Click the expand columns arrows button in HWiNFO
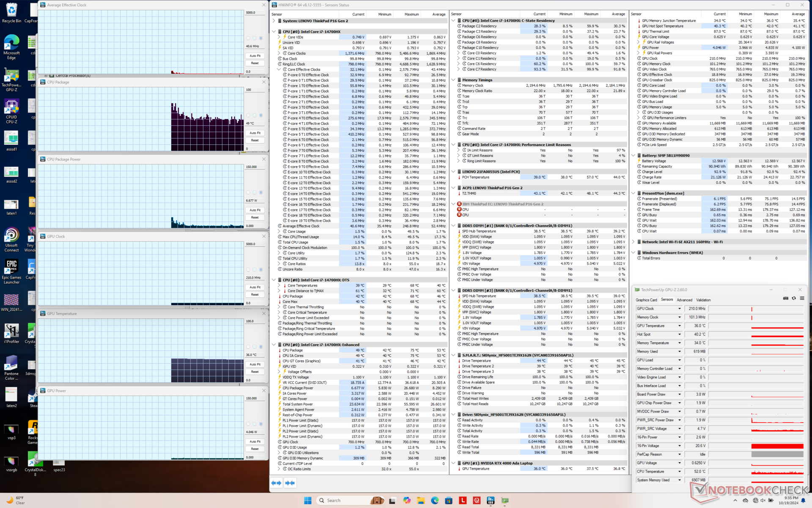The height and width of the screenshot is (508, 812). 276,483
